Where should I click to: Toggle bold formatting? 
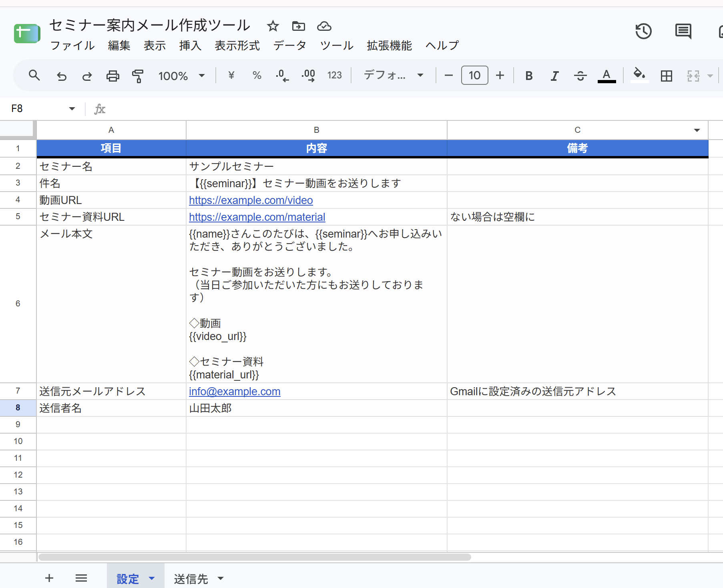529,76
